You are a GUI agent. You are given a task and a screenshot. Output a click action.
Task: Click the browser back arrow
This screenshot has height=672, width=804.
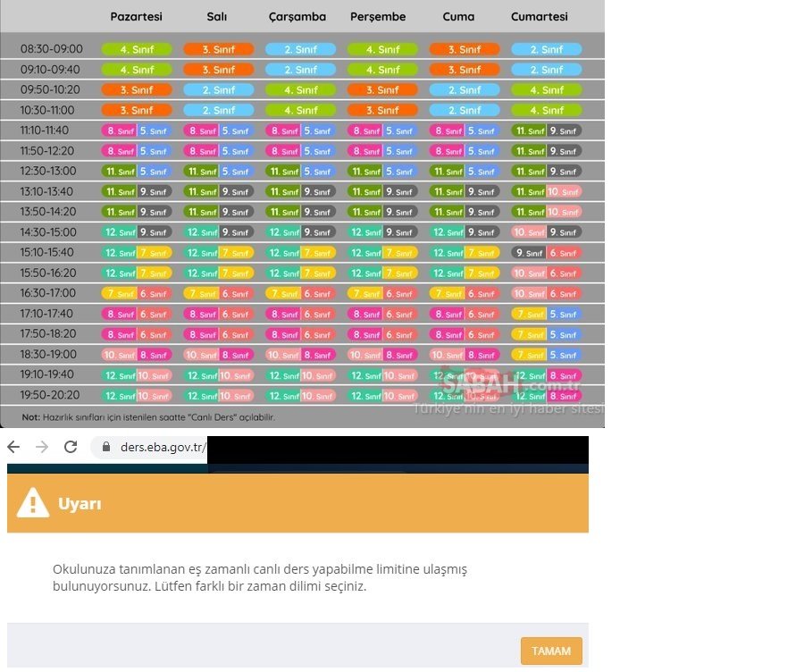(x=13, y=447)
